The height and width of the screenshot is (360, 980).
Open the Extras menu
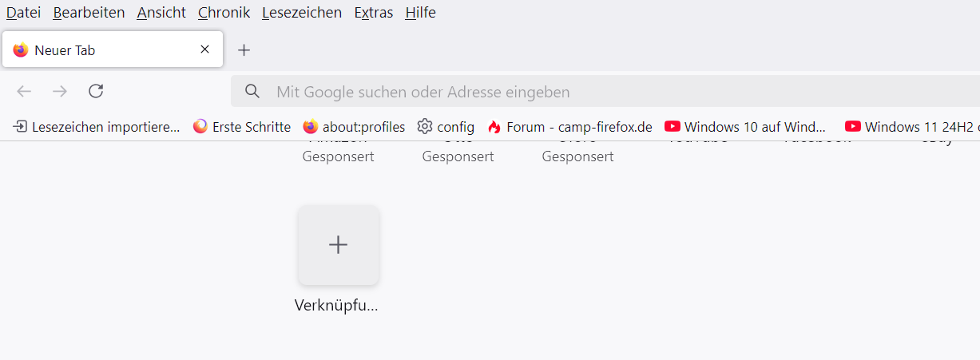(x=374, y=13)
